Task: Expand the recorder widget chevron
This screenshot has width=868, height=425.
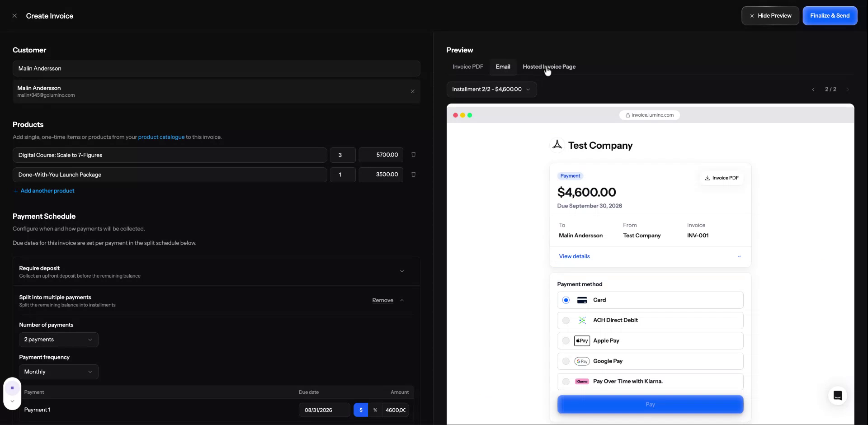Action: (12, 401)
